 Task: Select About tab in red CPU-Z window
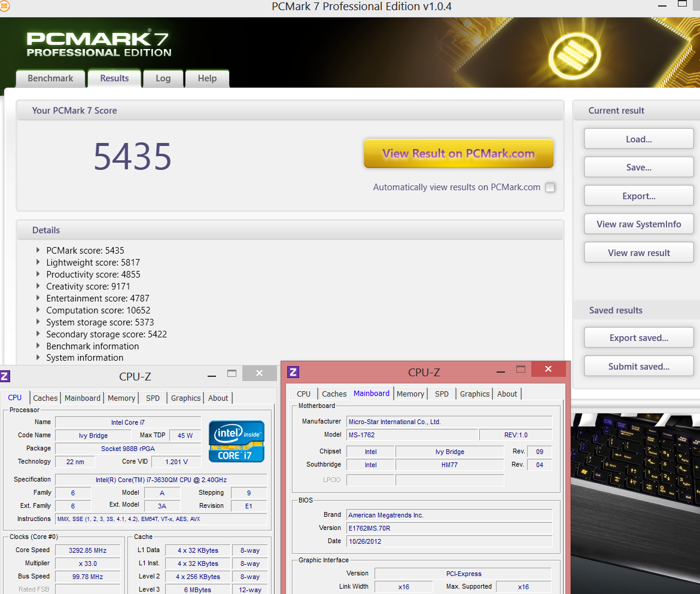[507, 394]
